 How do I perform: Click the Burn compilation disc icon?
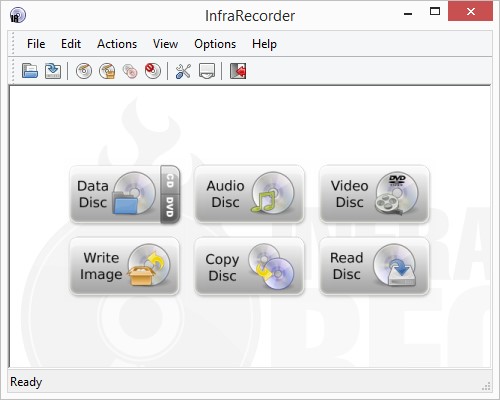click(x=84, y=71)
